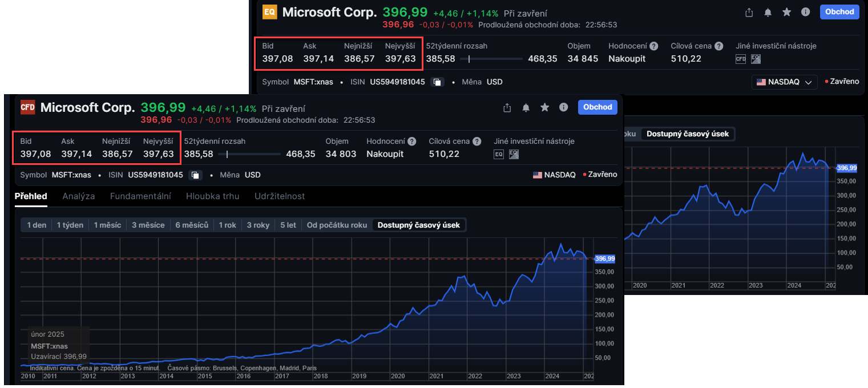
Task: Click the Nakoupit rating in the CFD window
Action: [385, 154]
